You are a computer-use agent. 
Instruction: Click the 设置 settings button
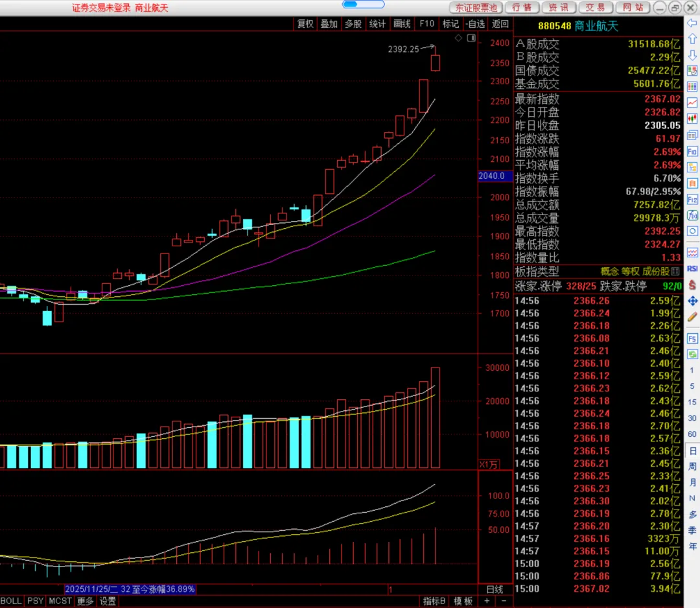tap(108, 602)
